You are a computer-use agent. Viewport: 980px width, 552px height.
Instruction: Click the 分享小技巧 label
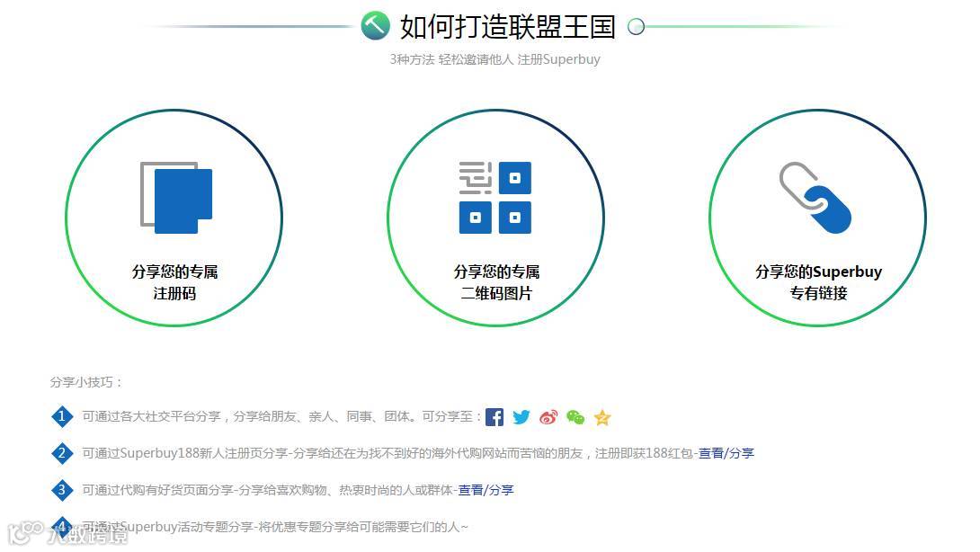(85, 382)
